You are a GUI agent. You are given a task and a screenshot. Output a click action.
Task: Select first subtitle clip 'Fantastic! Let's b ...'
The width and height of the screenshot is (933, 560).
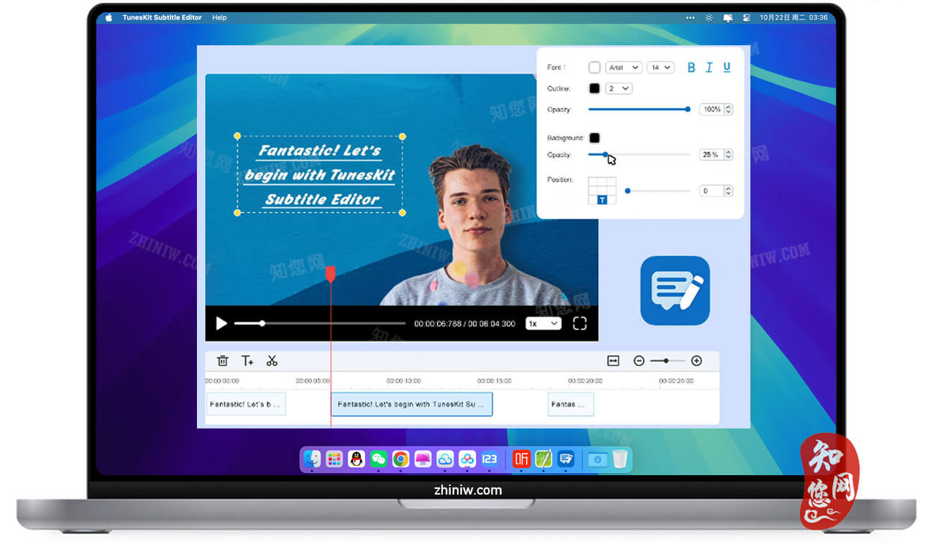pyautogui.click(x=246, y=404)
